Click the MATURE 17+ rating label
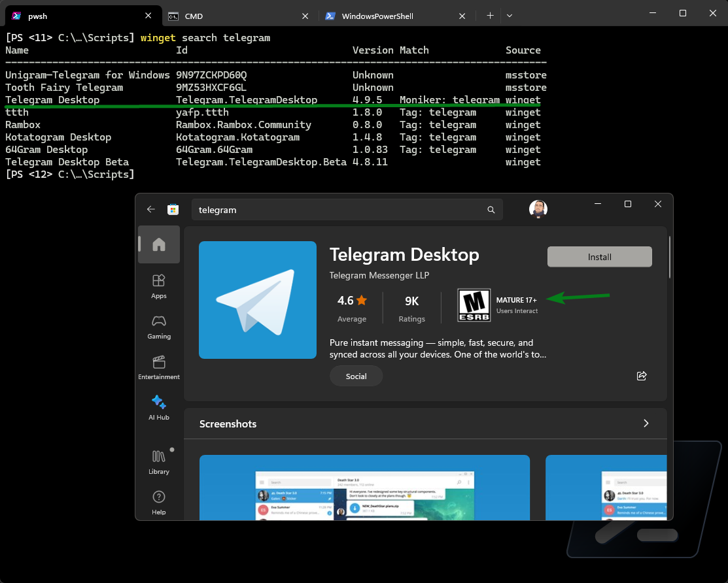The height and width of the screenshot is (583, 728). click(x=516, y=300)
